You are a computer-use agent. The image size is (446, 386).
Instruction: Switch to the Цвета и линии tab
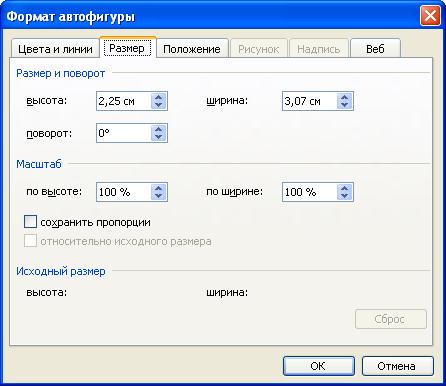coord(55,49)
